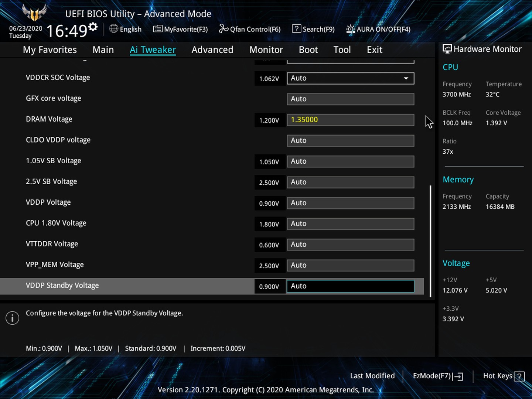532x399 pixels.
Task: Select the 2.5V SB Voltage label
Action: [51, 181]
